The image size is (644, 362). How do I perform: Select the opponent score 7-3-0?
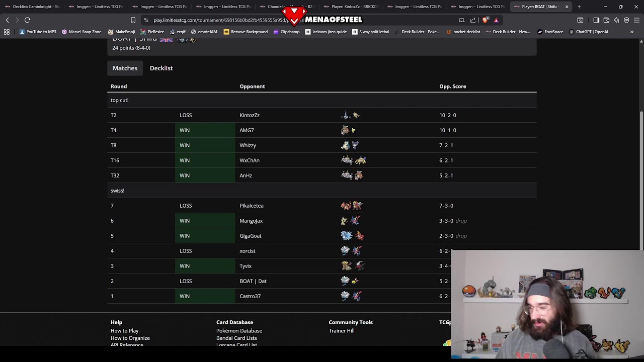pos(446,206)
